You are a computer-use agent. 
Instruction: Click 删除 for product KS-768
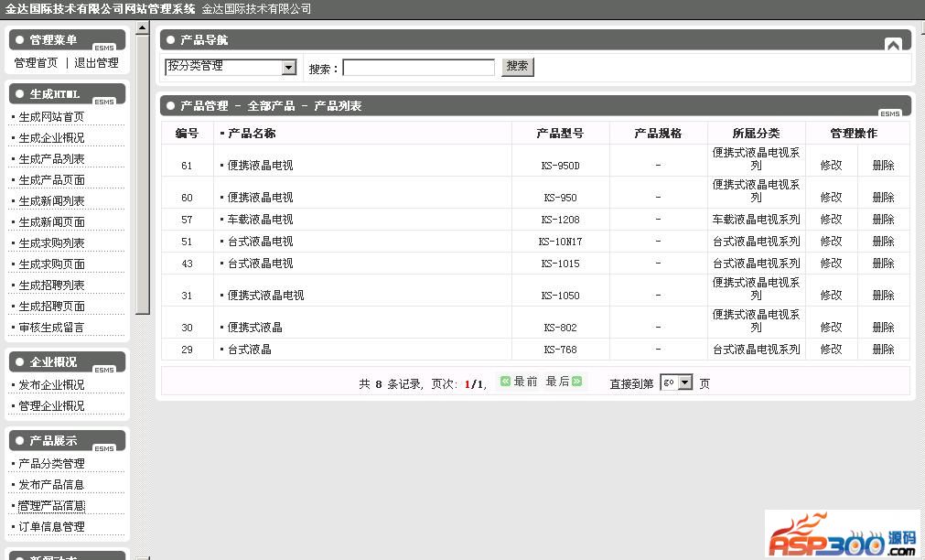(883, 350)
